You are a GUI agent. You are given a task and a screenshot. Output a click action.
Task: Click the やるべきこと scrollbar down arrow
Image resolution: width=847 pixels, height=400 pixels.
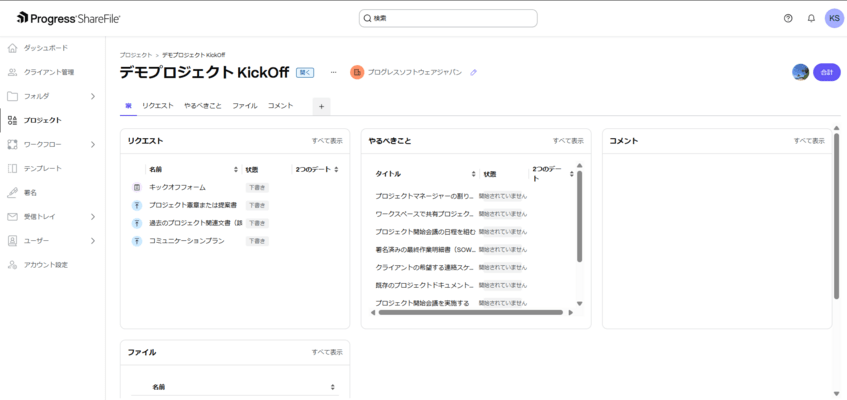point(580,304)
